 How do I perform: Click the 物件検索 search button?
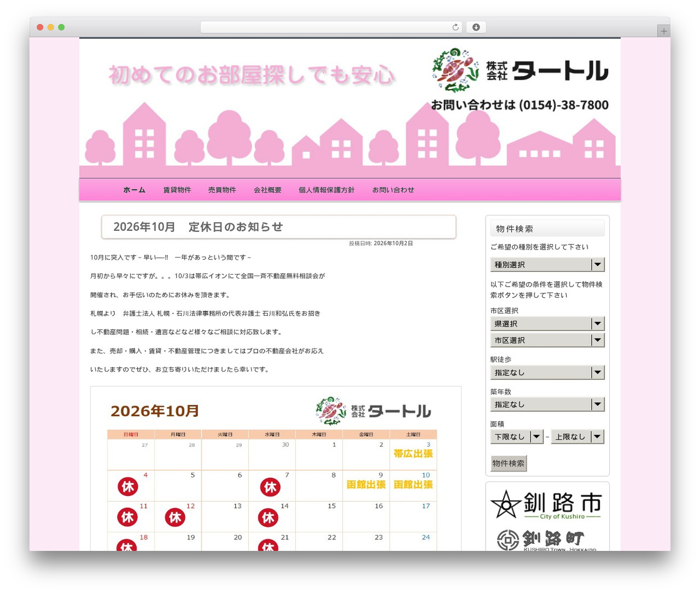[509, 463]
